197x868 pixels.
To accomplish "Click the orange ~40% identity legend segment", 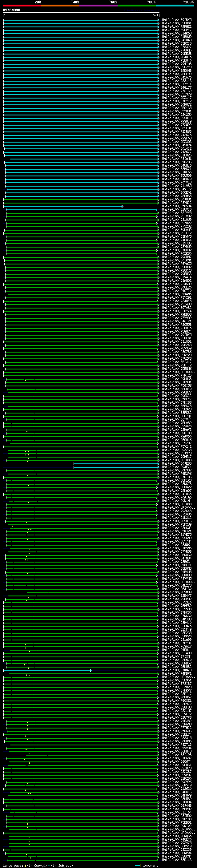I will click(60, 6).
